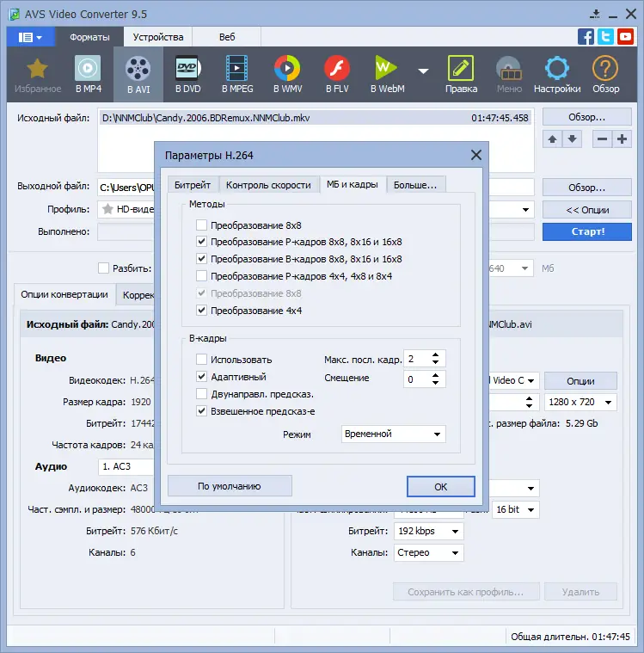
Task: Click Обзор... button for source file
Action: (x=587, y=117)
